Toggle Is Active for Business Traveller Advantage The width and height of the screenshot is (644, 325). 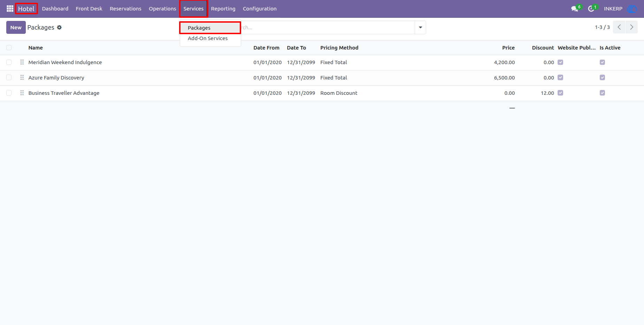coord(602,93)
